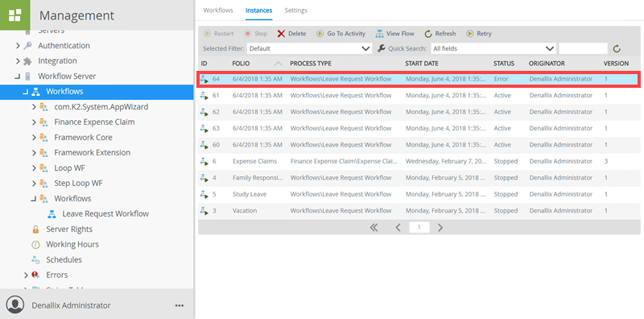Expand the Authentication node
This screenshot has width=644, height=319.
coord(18,46)
